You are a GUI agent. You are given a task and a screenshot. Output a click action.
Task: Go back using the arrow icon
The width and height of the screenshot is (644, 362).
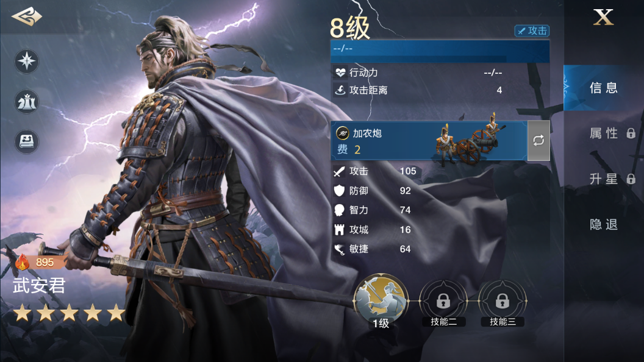coord(27,16)
